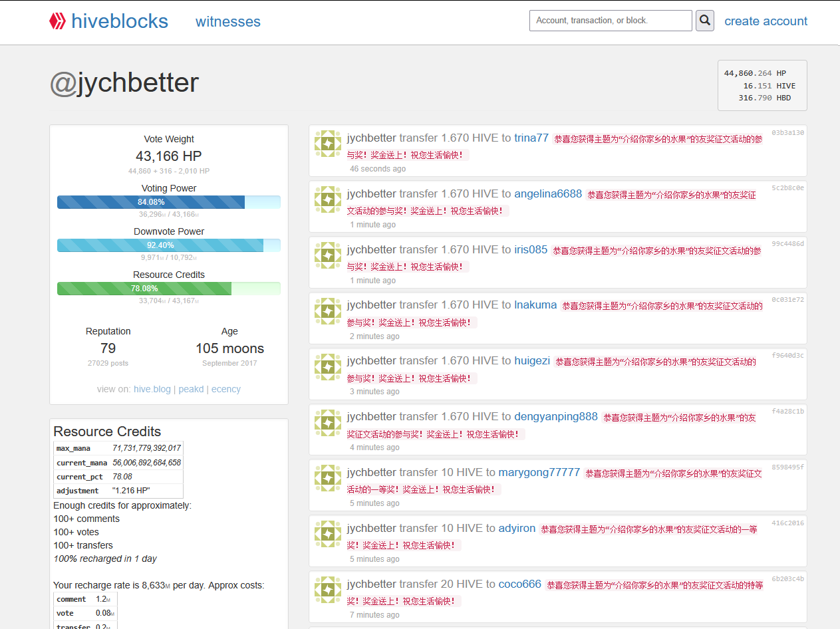Open avatar in angelina6688 transfer row
Viewport: 840px width, 629px height.
327,199
